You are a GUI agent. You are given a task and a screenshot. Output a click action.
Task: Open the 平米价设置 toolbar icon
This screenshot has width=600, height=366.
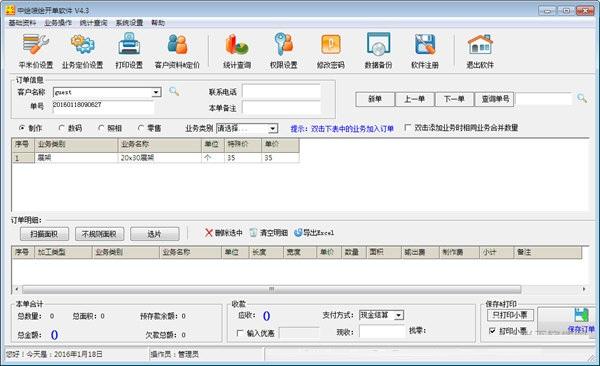(x=36, y=44)
